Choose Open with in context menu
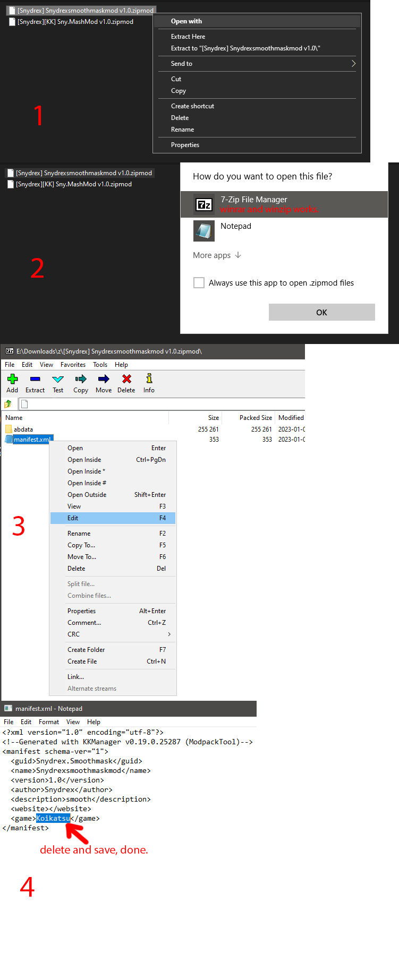The height and width of the screenshot is (980, 399). coord(257,21)
